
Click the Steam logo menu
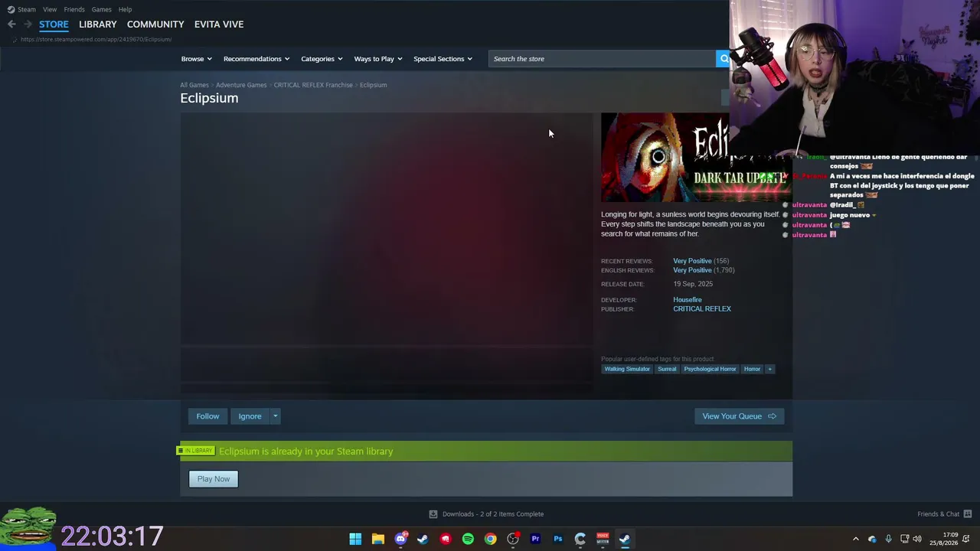pyautogui.click(x=21, y=9)
